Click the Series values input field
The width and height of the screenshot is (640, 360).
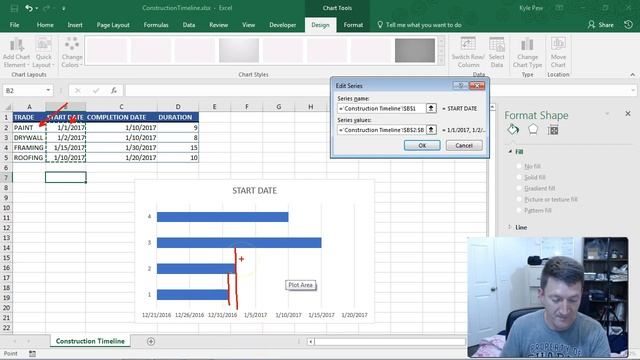381,130
